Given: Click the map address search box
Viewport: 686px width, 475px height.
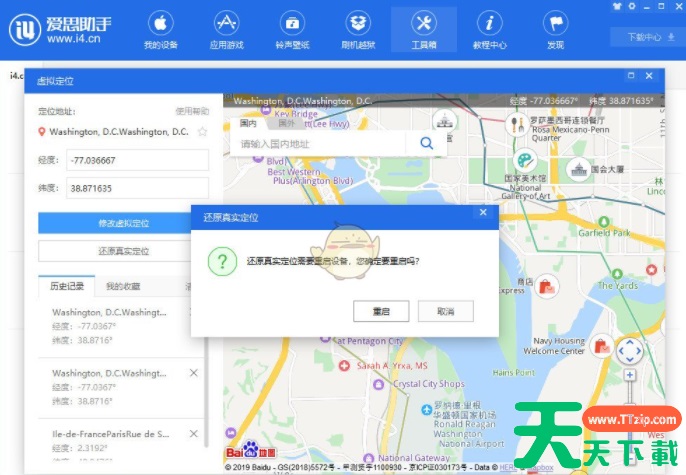Looking at the screenshot, I should pyautogui.click(x=318, y=143).
